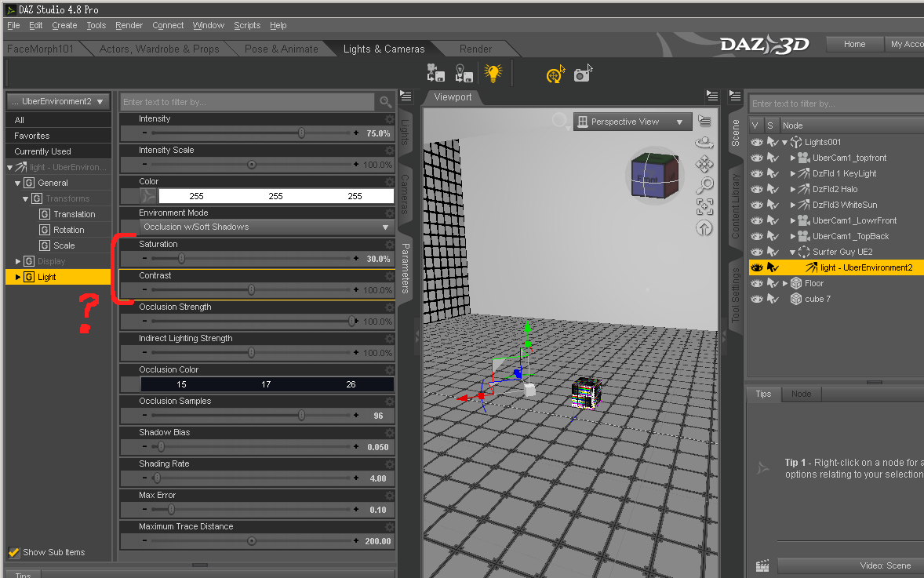This screenshot has height=578, width=924.
Task: Open Intensity property gear settings
Action: pyautogui.click(x=390, y=119)
